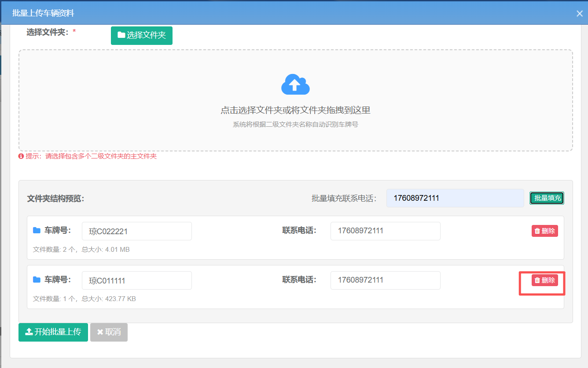Click the red info icon before 提示 text
The image size is (588, 368).
(22, 156)
